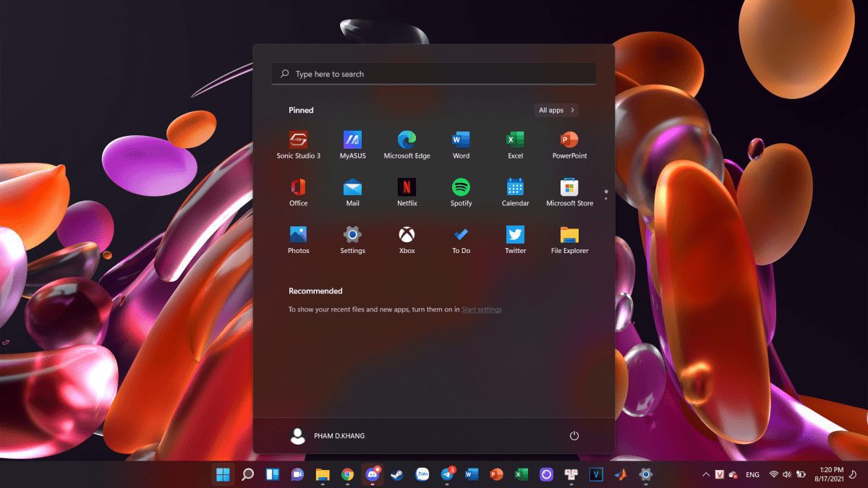Open Sonic Studio 3 from pinned apps
This screenshot has width=868, height=488.
(298, 145)
